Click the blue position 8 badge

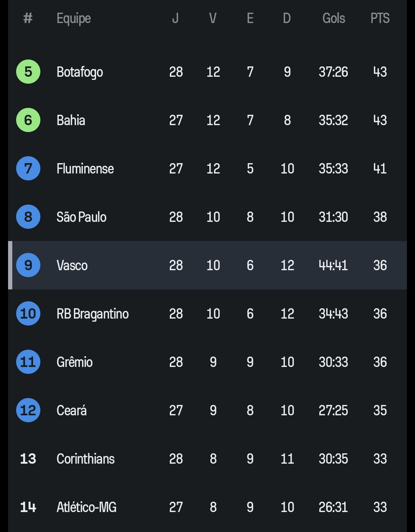point(28,217)
